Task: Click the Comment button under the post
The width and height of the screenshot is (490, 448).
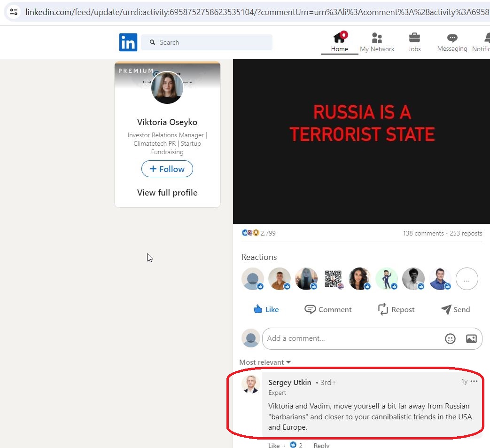Action: click(x=328, y=309)
